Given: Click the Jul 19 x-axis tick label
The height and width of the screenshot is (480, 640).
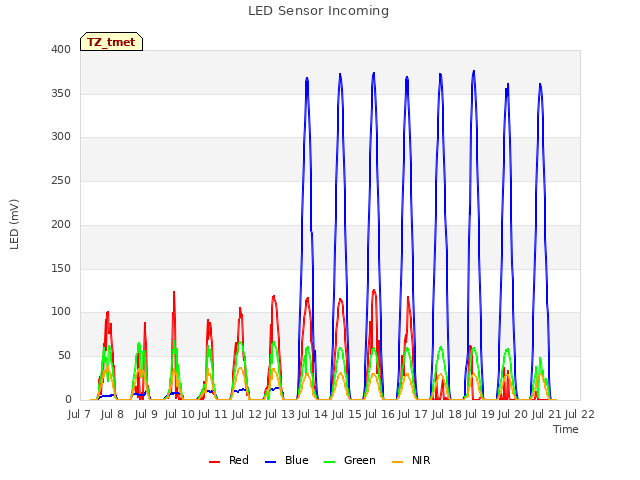Looking at the screenshot, I should click(x=480, y=414).
